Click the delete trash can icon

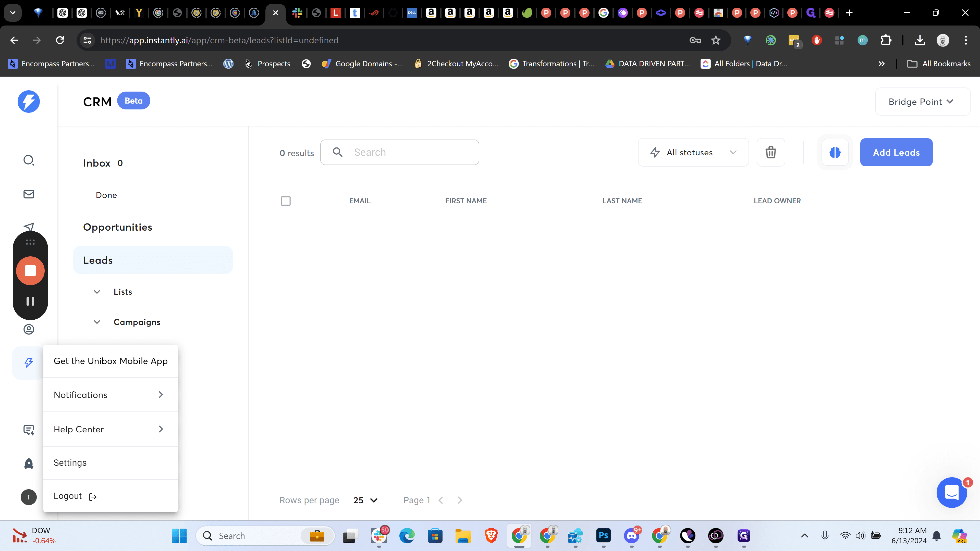771,152
